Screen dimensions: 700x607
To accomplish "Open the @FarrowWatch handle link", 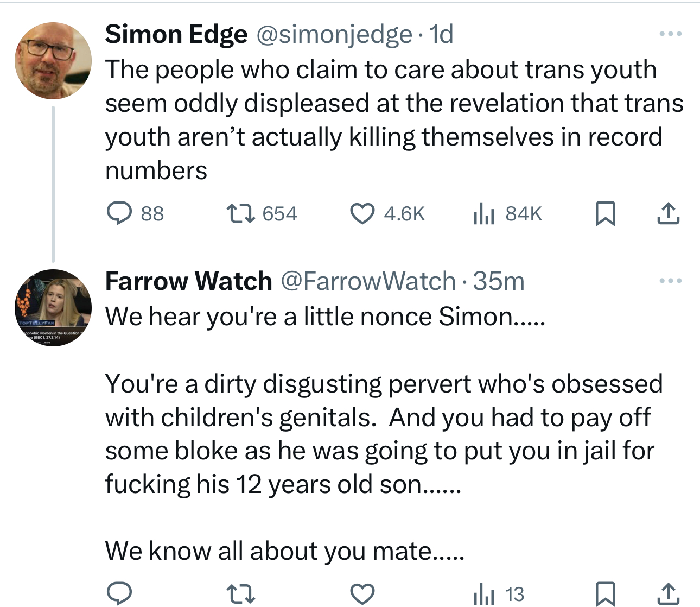I will [x=368, y=281].
